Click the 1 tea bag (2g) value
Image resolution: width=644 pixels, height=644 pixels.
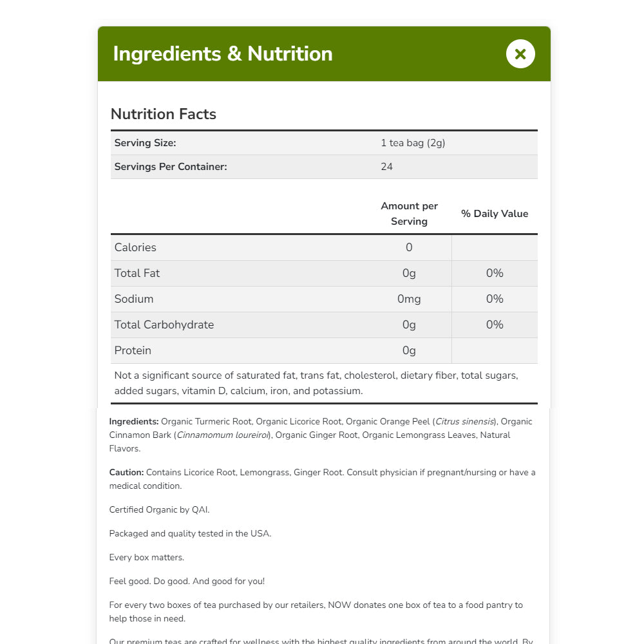click(x=413, y=143)
